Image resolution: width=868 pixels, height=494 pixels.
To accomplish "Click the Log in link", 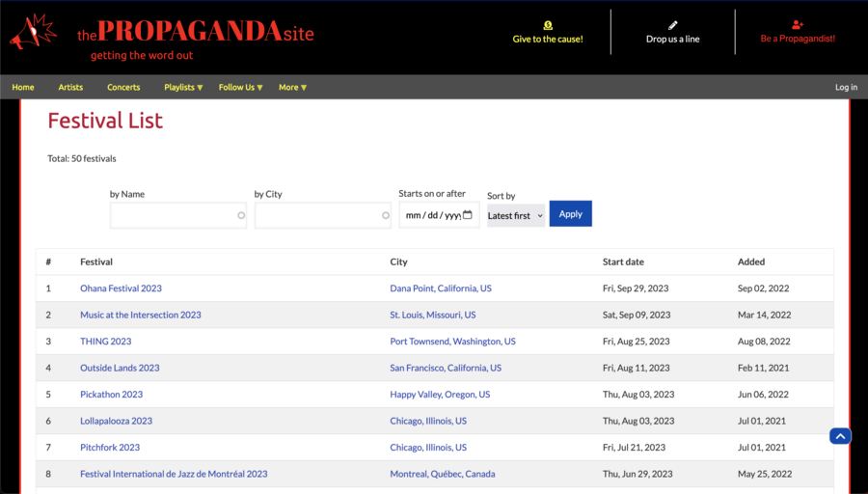I will click(x=846, y=87).
